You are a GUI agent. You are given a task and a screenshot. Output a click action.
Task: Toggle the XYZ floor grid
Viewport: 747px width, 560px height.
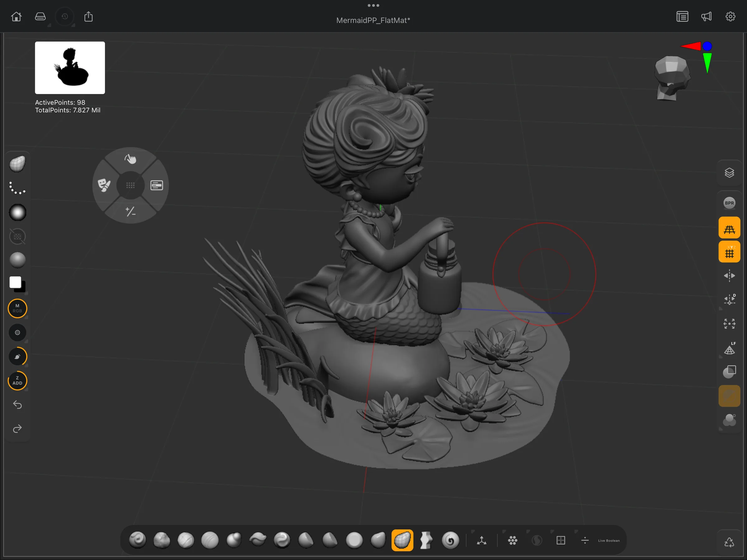(x=730, y=252)
